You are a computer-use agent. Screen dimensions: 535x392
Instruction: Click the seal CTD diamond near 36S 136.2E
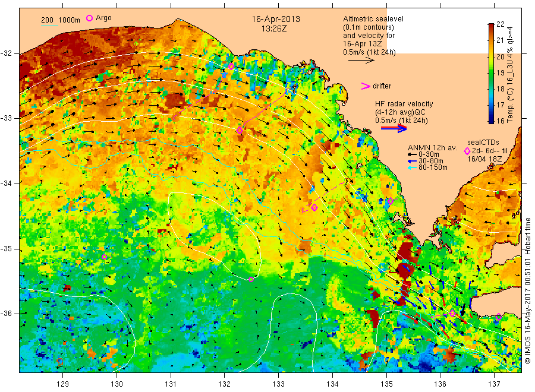[x=452, y=313]
